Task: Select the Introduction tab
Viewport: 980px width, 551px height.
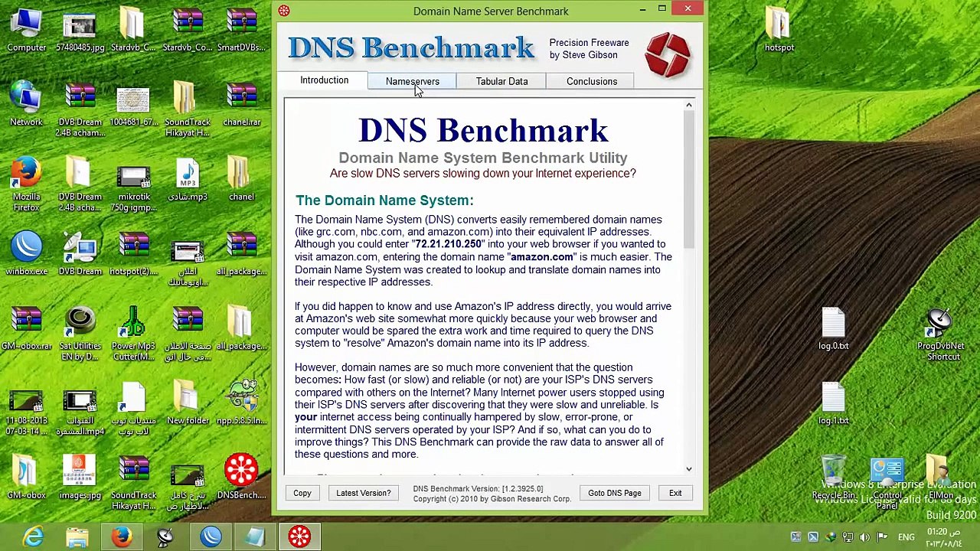Action: coord(324,80)
